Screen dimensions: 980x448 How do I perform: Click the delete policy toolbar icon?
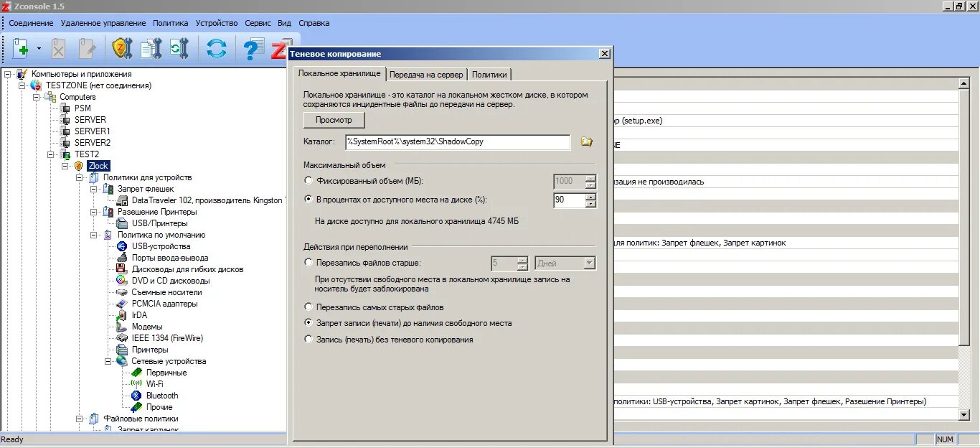pyautogui.click(x=58, y=49)
